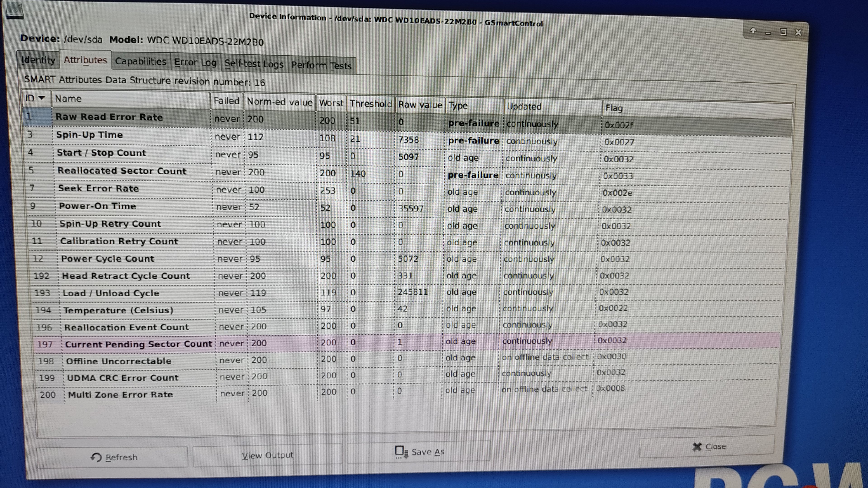Open the Capabilities tab
Screen dimensions: 868x488
(141, 61)
